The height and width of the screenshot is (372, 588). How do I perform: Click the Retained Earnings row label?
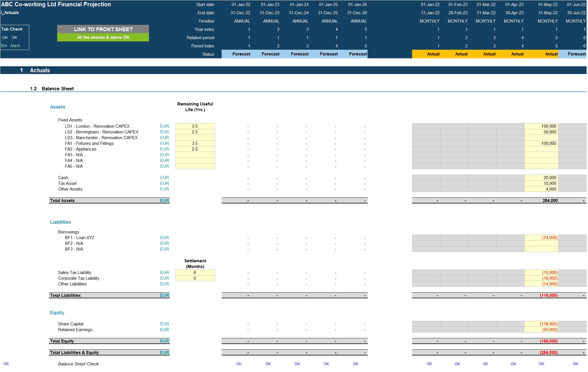(75, 330)
